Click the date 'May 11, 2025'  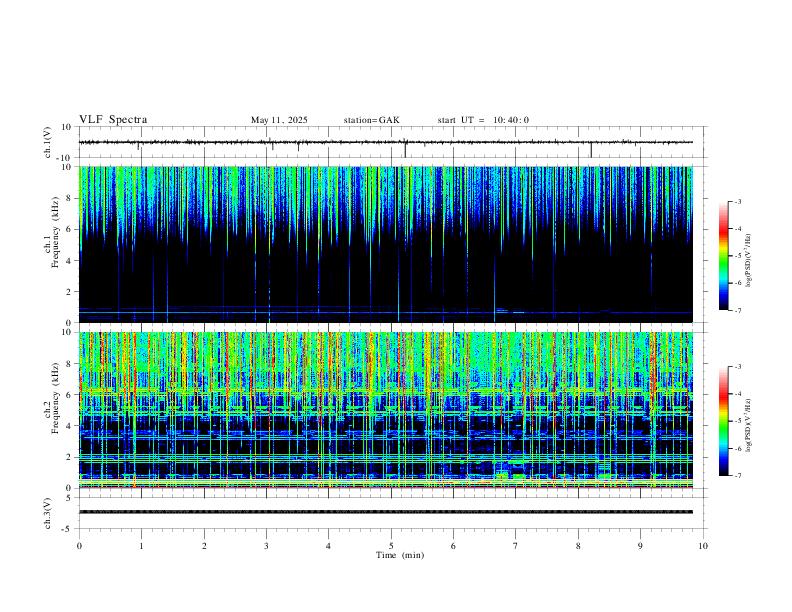[279, 120]
